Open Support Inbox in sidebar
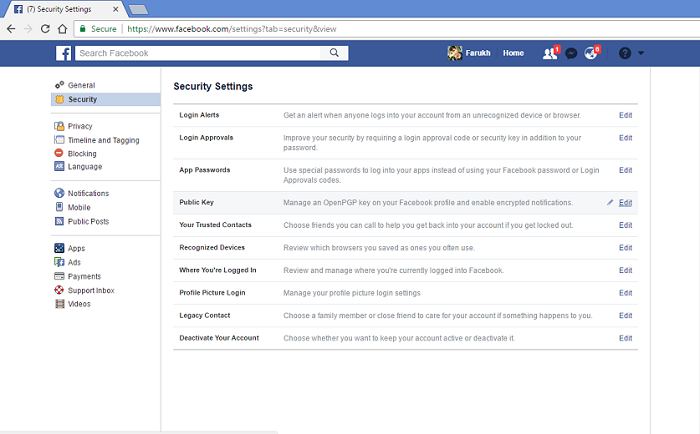This screenshot has width=700, height=434. click(91, 290)
